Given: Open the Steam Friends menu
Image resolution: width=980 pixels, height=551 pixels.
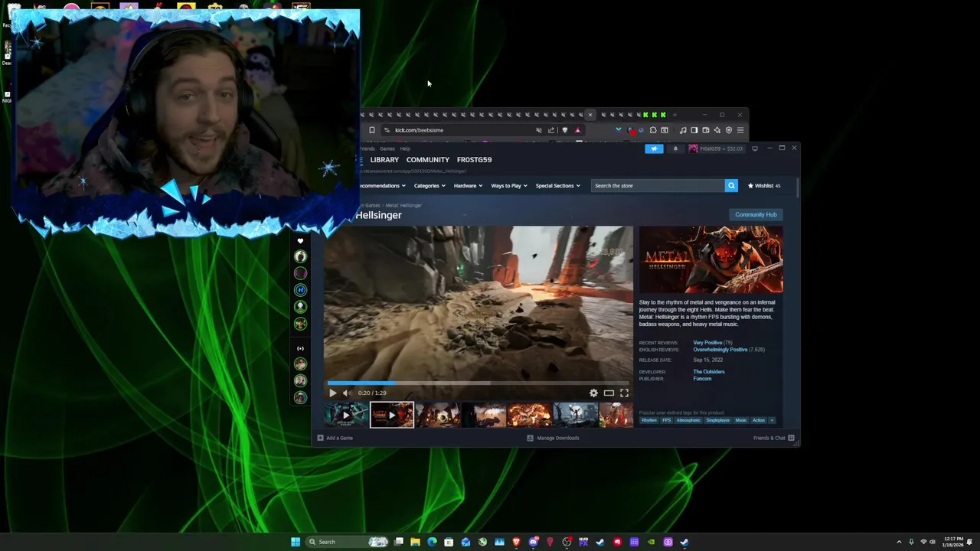Looking at the screenshot, I should tap(367, 148).
